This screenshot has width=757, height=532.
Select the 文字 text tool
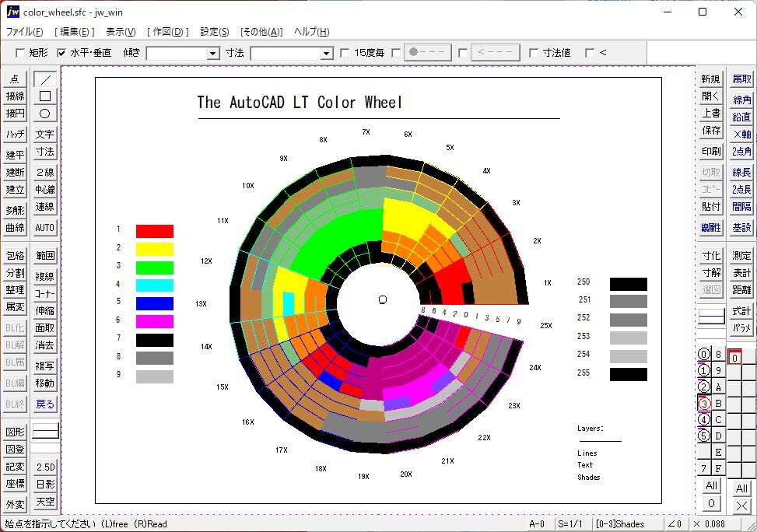45,135
